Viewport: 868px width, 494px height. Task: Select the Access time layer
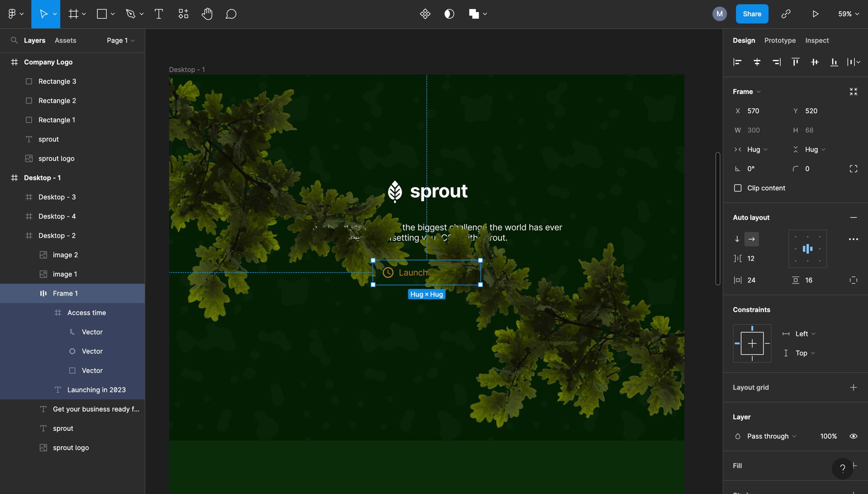click(72, 313)
